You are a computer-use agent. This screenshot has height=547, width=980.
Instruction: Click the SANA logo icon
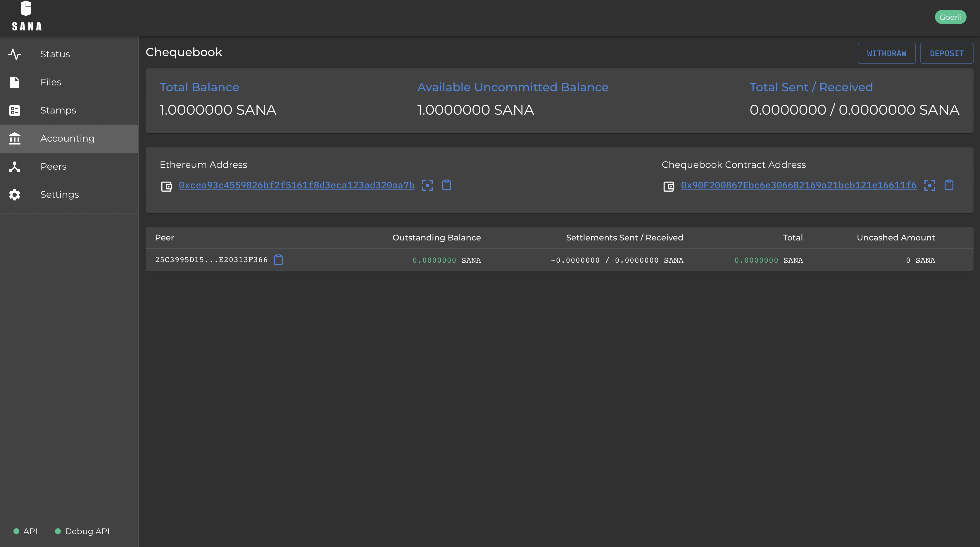(x=26, y=8)
